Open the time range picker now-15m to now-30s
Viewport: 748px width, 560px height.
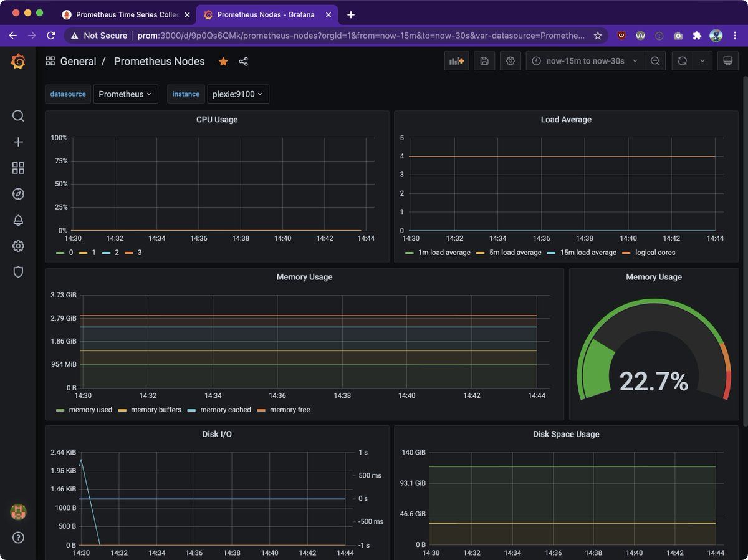[585, 61]
